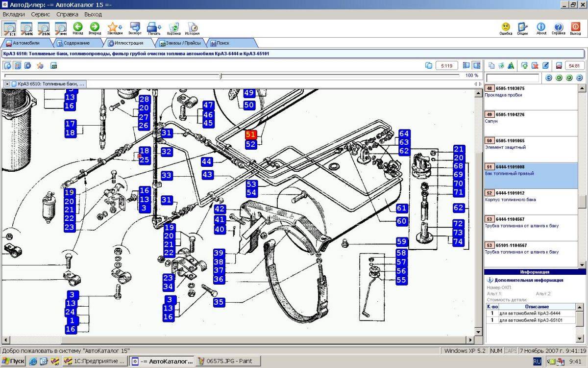Toggle the grid icon in illustration toolbar

point(18,65)
